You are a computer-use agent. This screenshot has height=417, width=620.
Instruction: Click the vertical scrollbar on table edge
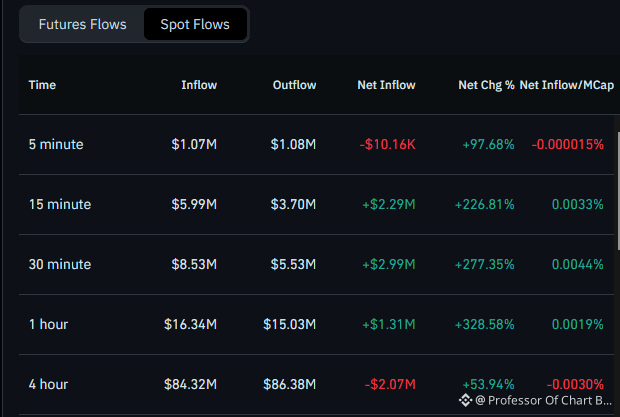618,191
